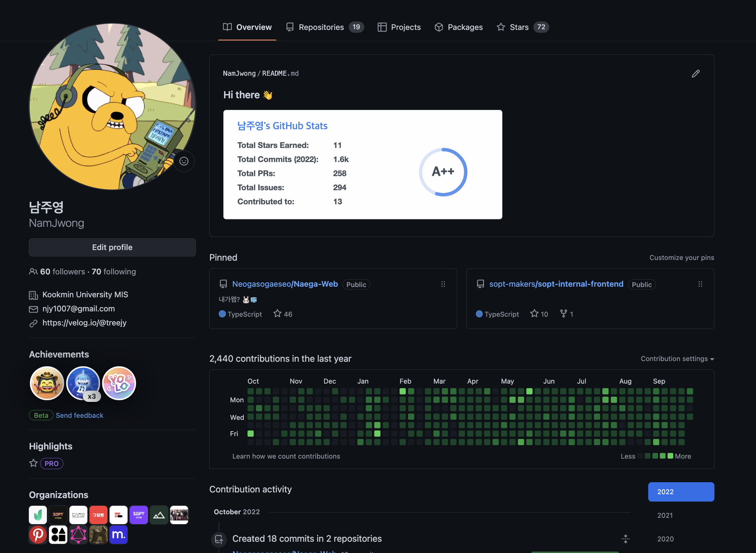Click the bright green first Friday contribution cell

coord(250,434)
